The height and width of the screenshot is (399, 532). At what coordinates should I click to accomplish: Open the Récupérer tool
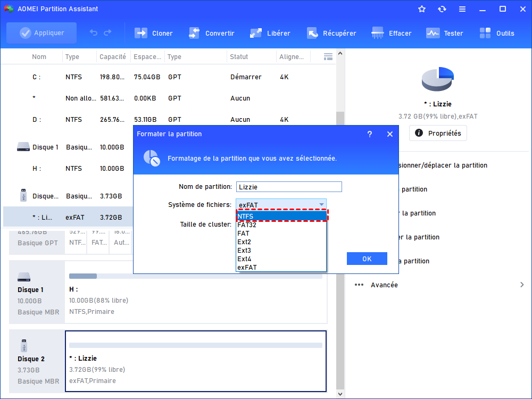point(312,33)
